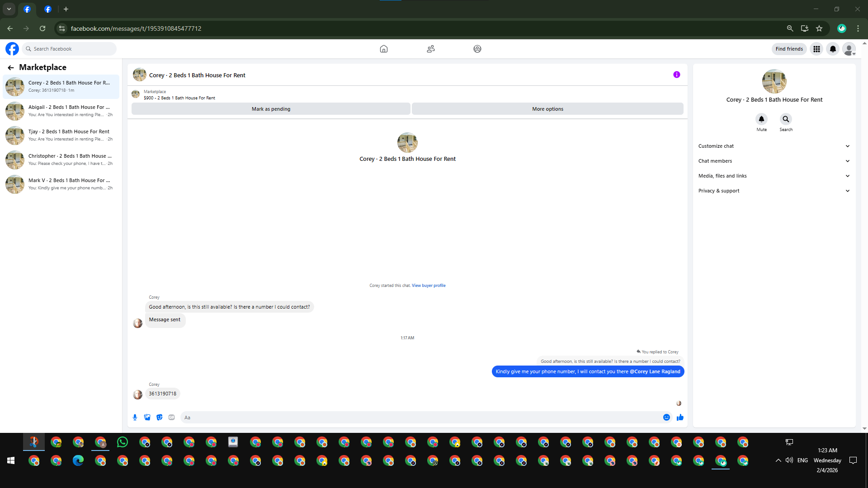
Task: Click the Aa message input field
Action: (420, 418)
